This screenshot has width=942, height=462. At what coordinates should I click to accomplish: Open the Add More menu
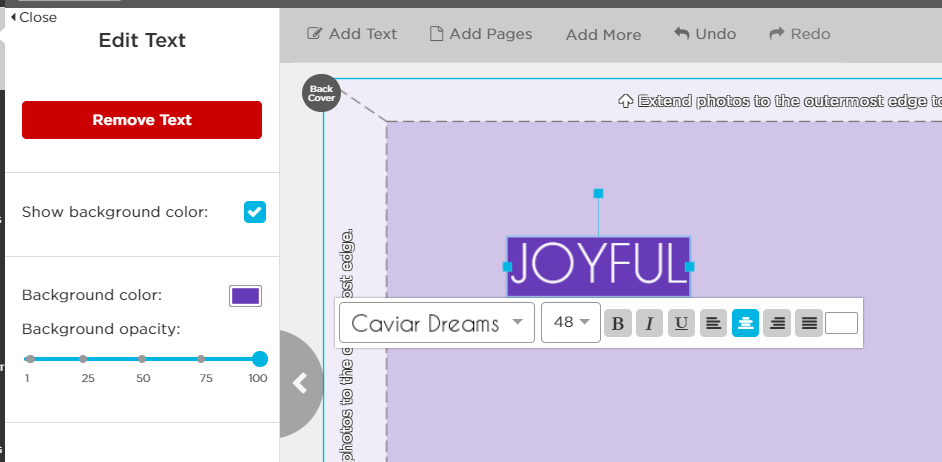coord(603,35)
